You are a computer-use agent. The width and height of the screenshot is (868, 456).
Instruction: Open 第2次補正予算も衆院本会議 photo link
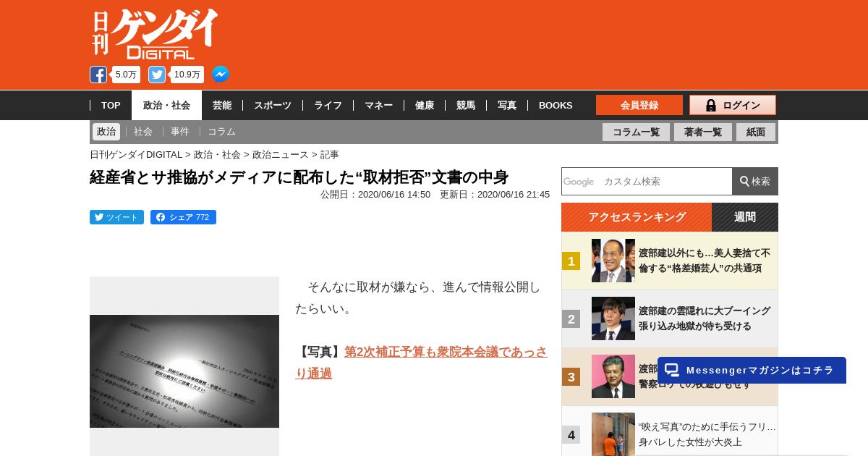tap(422, 363)
